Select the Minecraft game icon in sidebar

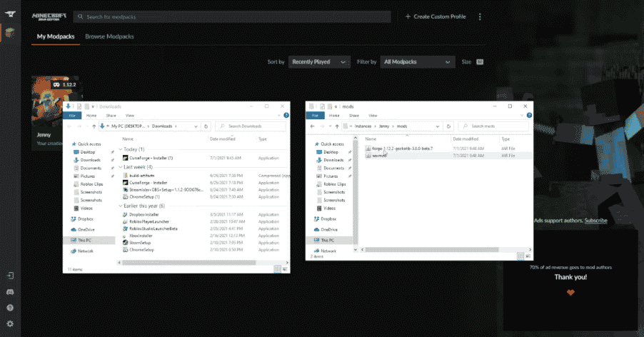click(x=8, y=34)
